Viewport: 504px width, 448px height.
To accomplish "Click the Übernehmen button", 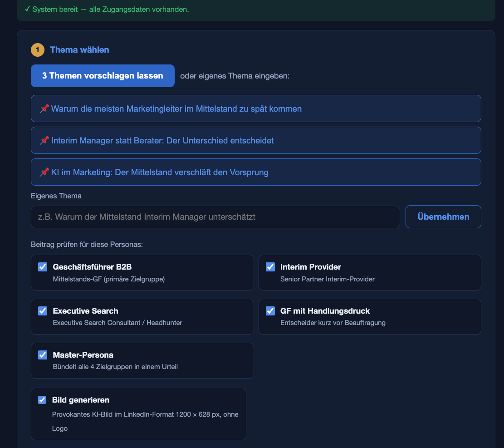I will [x=443, y=217].
